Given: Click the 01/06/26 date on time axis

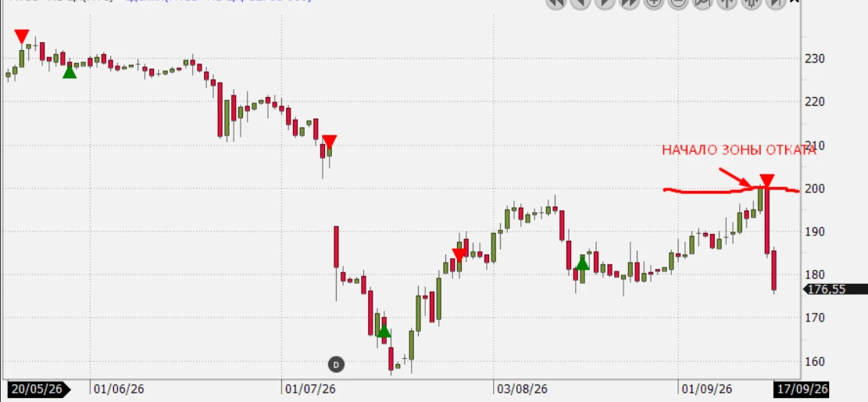Looking at the screenshot, I should click(120, 389).
